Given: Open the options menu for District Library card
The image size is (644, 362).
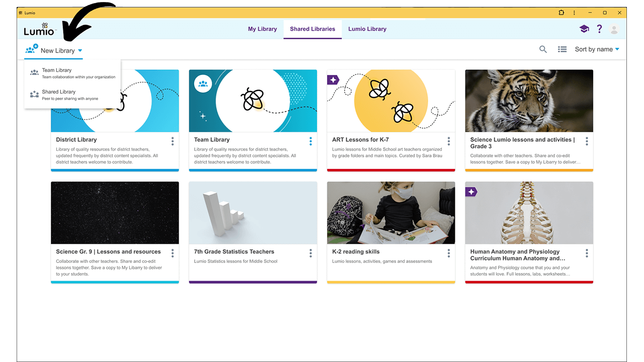Looking at the screenshot, I should click(173, 141).
